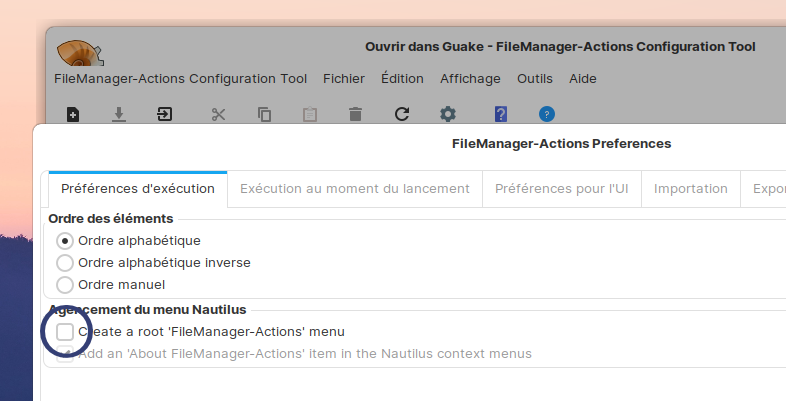Click the scissors cut icon
786x401 pixels.
[219, 114]
